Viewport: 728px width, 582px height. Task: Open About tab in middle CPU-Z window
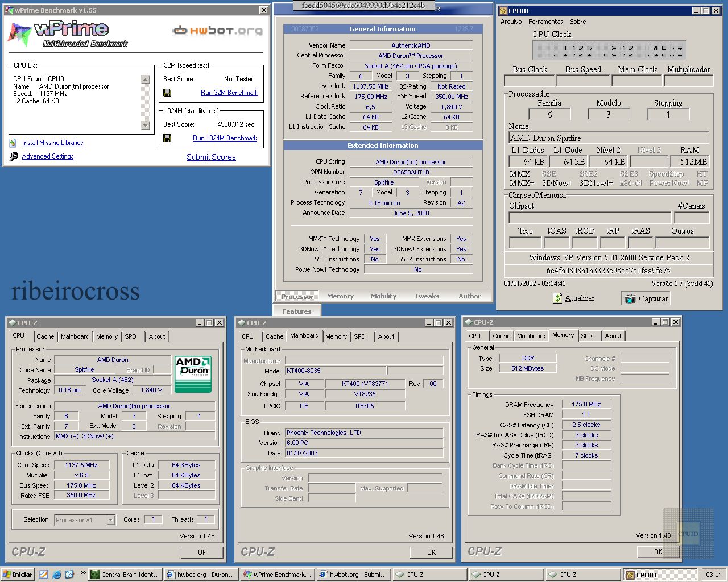386,336
